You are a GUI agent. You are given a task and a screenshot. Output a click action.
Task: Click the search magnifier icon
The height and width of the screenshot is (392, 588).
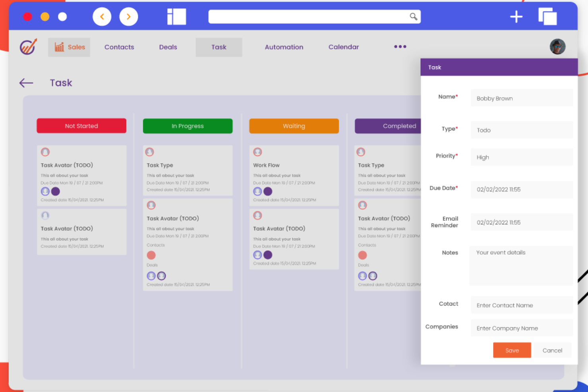[x=413, y=17]
